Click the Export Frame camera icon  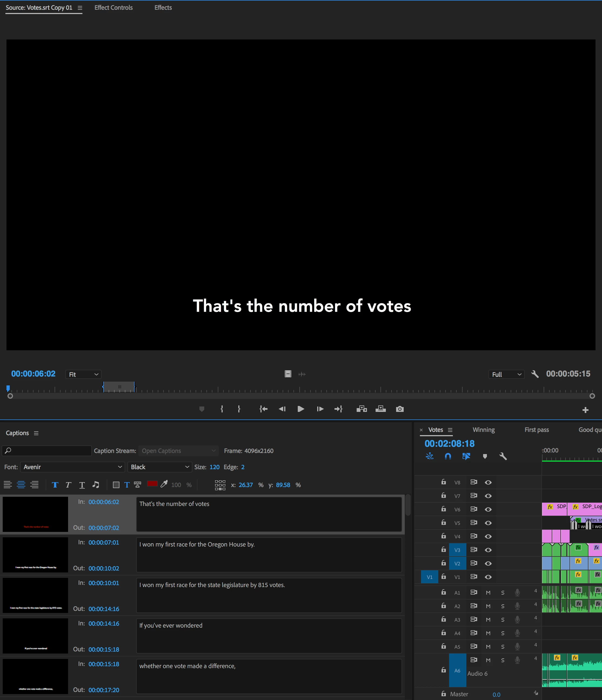(x=400, y=409)
